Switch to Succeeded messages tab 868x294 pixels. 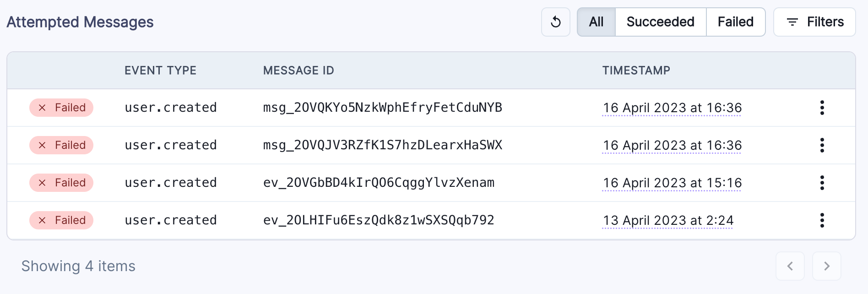660,22
